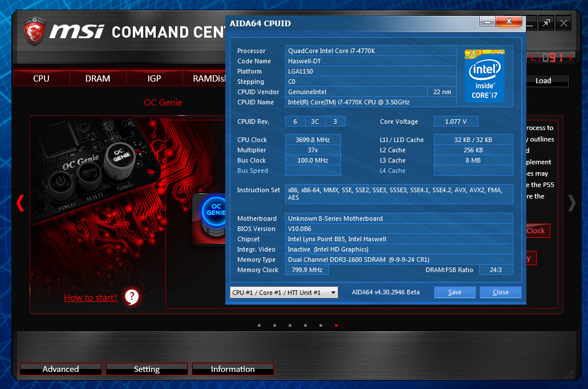588x389 pixels.
Task: Click BIOS version value "V10.0B6"
Action: pyautogui.click(x=399, y=229)
